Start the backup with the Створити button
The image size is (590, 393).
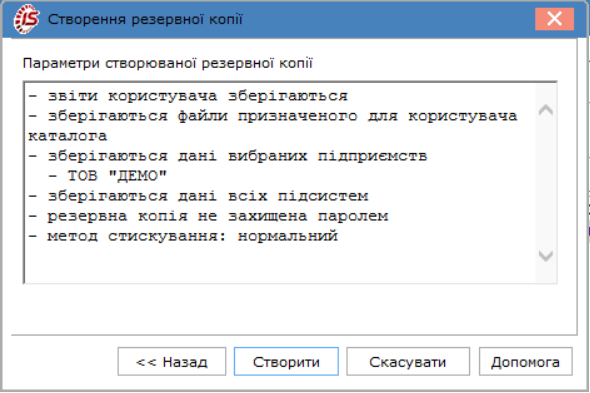286,362
